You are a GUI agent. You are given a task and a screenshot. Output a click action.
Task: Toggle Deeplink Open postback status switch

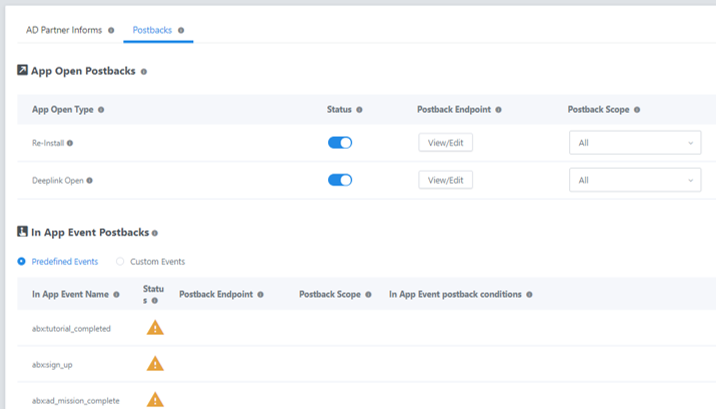[x=340, y=180]
